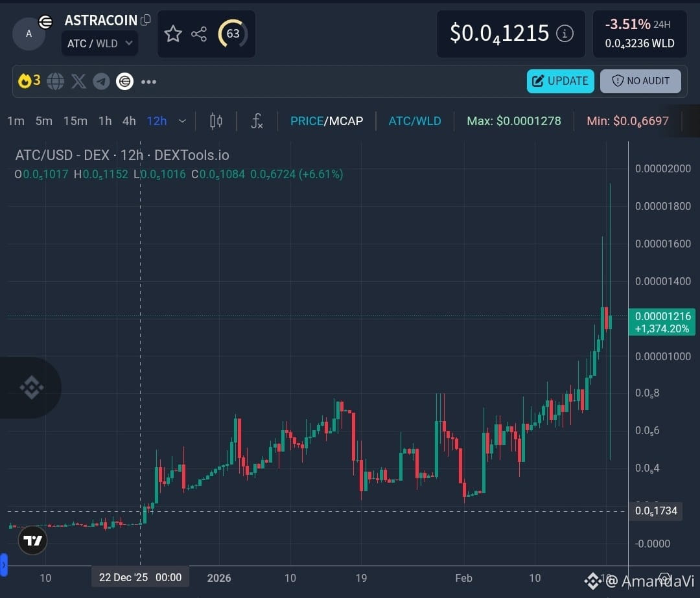Screen dimensions: 700x598
Task: Select the 1h timeframe
Action: (105, 121)
